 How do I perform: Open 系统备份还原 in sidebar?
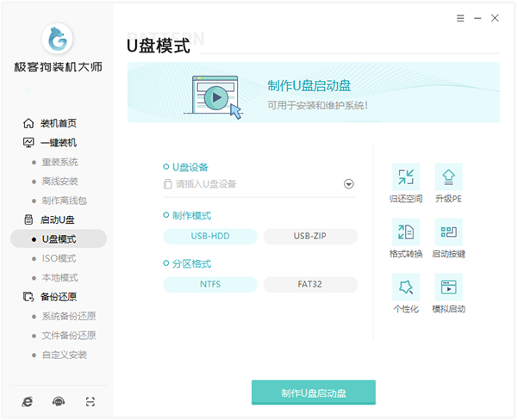[69, 316]
